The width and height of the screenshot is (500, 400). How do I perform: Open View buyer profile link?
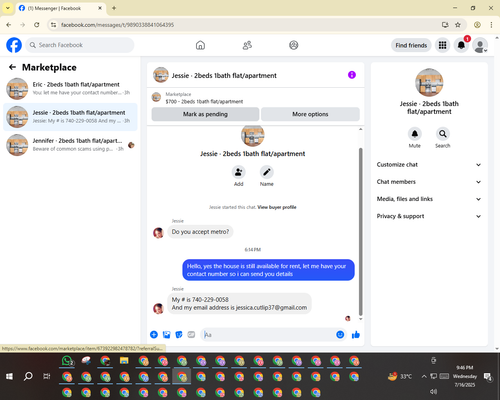277,207
